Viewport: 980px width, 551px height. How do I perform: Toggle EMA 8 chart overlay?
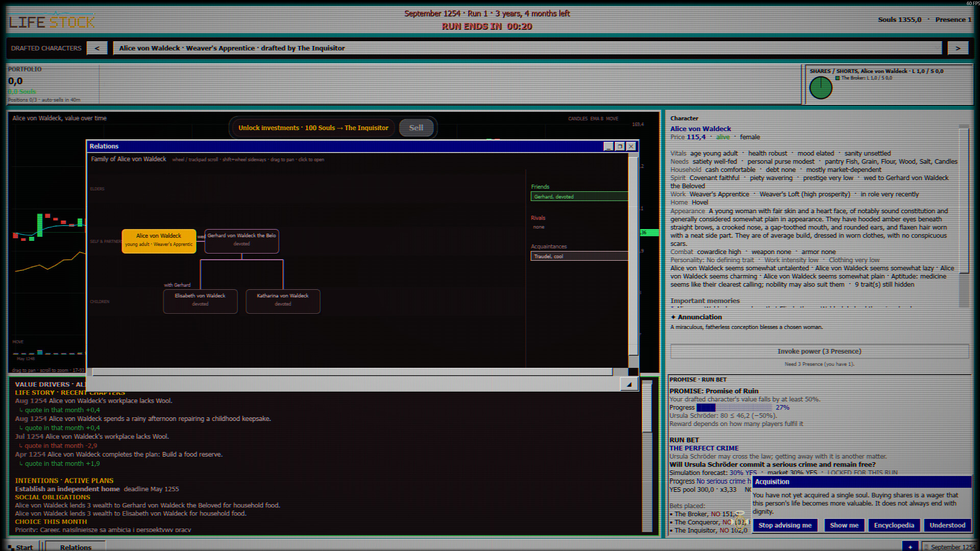(597, 118)
